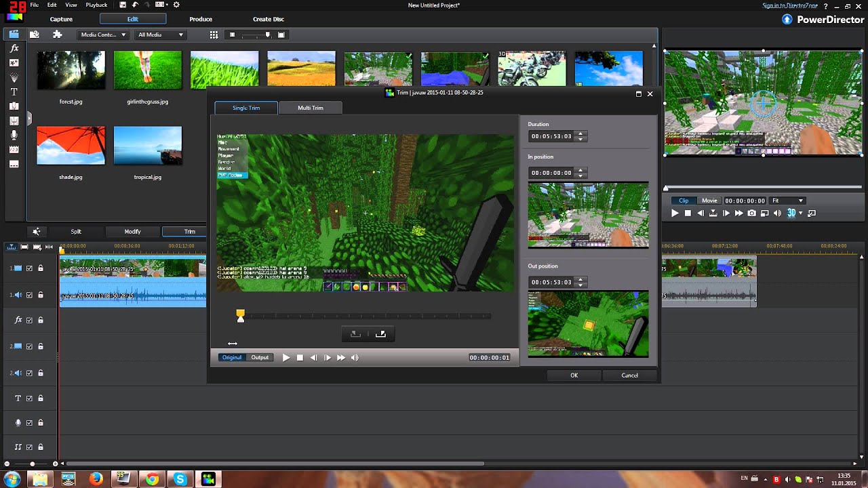The height and width of the screenshot is (488, 868).
Task: Open the Title Room (T) sidebar icon
Action: click(x=14, y=91)
